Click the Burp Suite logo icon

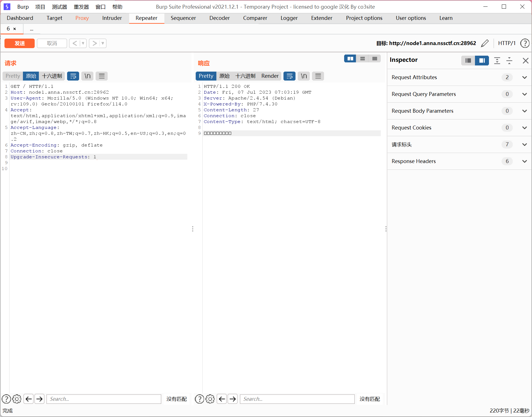click(x=7, y=6)
